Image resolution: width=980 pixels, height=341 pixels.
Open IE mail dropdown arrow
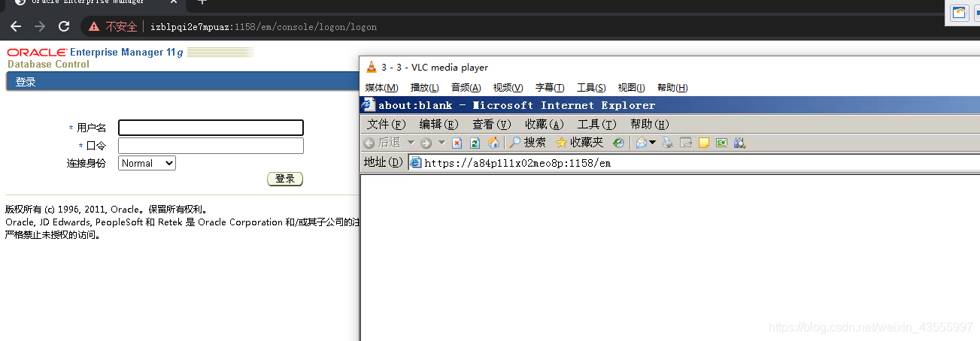pyautogui.click(x=653, y=143)
